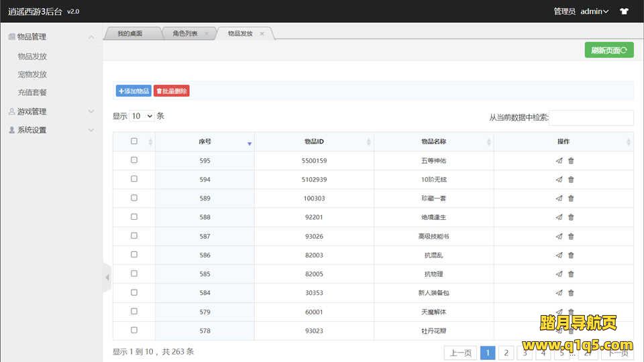Select the item name 新人装备包
The height and width of the screenshot is (362, 644).
click(x=434, y=293)
